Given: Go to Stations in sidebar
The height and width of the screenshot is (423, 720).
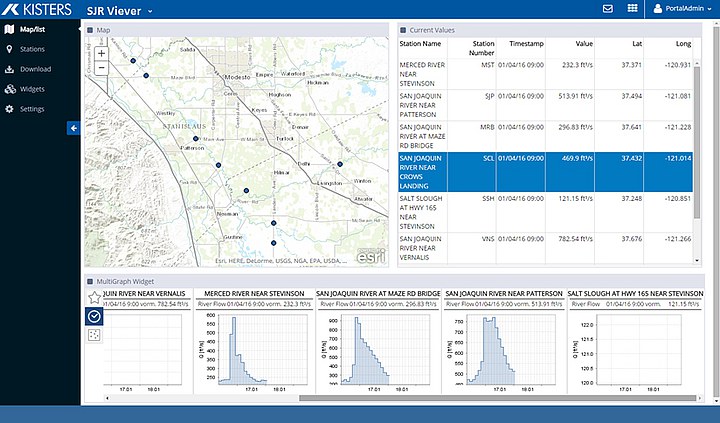Looking at the screenshot, I should (x=32, y=49).
